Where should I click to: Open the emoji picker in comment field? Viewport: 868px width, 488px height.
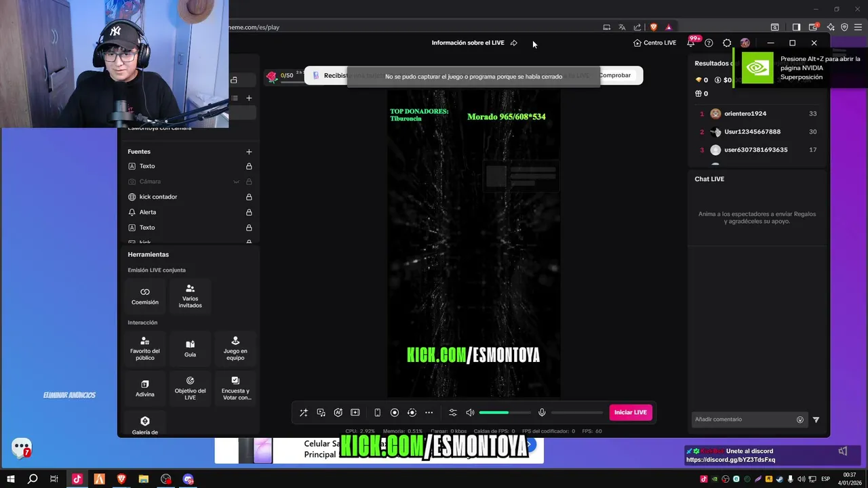pyautogui.click(x=800, y=420)
